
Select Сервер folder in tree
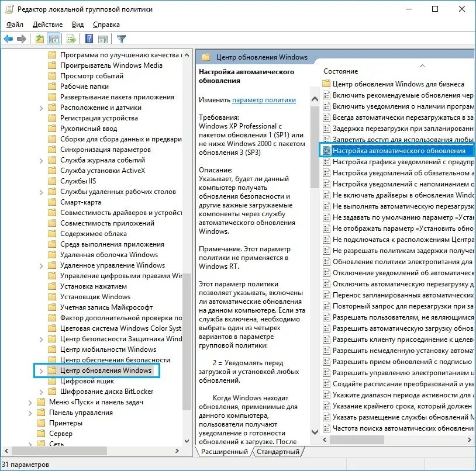tap(61, 434)
